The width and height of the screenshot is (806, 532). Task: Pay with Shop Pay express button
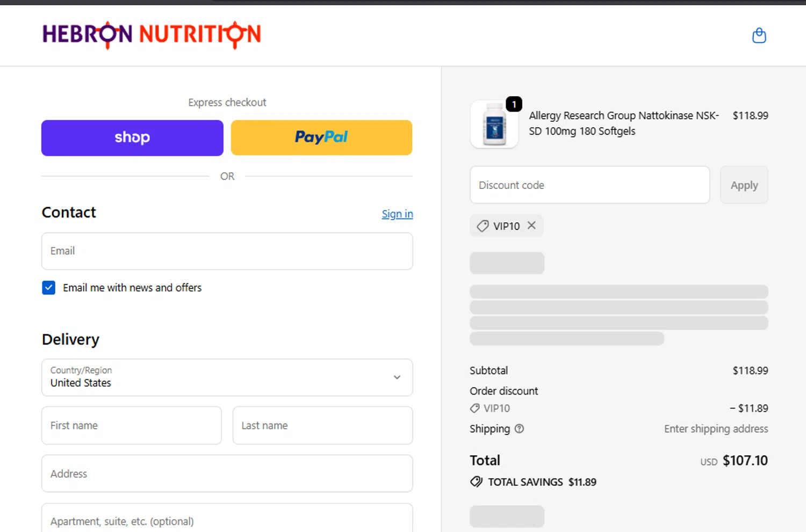point(132,138)
